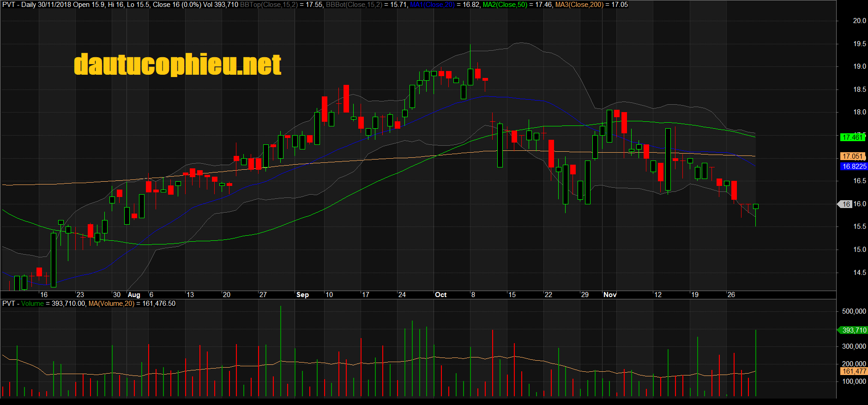
Task: Click the 19.5 price axis label
Action: click(x=860, y=44)
